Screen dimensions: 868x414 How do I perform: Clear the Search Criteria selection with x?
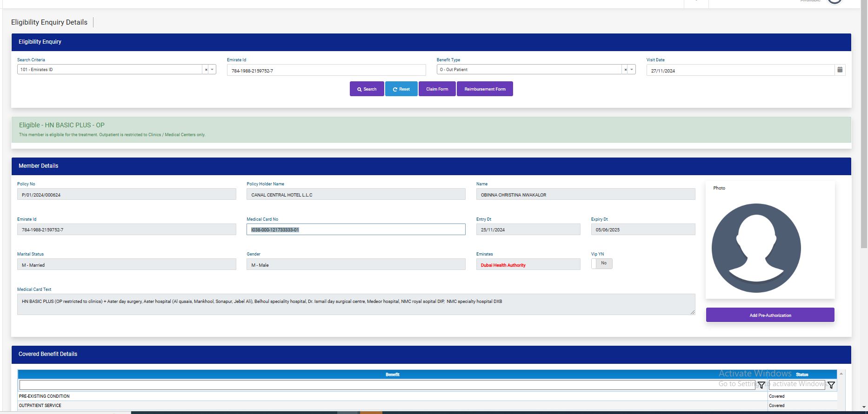(x=206, y=70)
